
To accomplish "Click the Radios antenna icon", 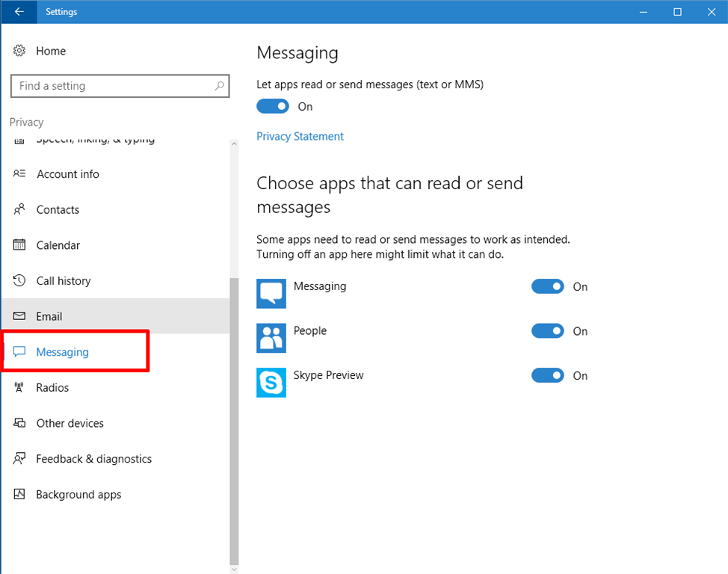I will click(x=19, y=387).
